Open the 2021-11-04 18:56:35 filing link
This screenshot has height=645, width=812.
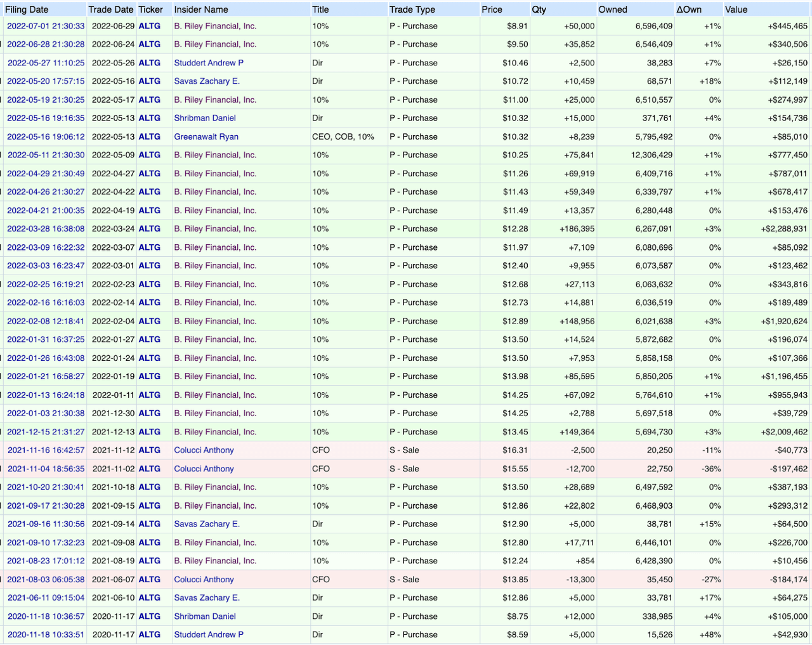pyautogui.click(x=46, y=469)
